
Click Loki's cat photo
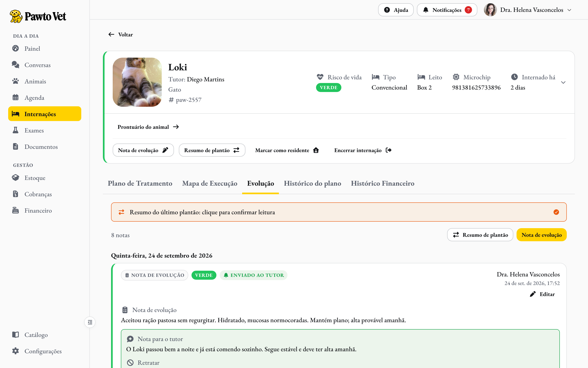point(137,82)
